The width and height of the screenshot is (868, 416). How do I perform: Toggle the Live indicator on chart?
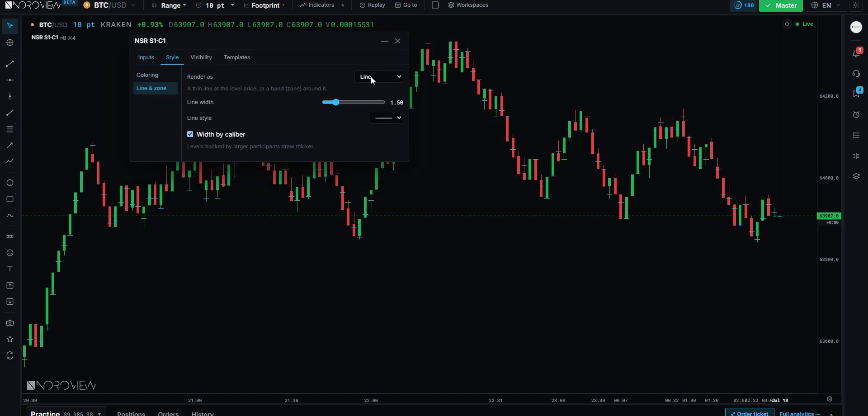[x=804, y=24]
